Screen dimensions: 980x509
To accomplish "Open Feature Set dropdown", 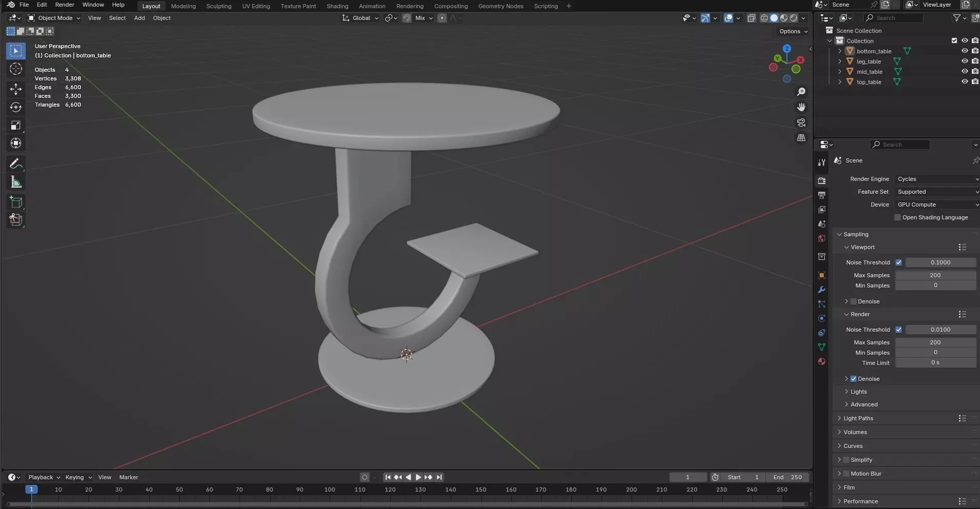I will coord(937,192).
